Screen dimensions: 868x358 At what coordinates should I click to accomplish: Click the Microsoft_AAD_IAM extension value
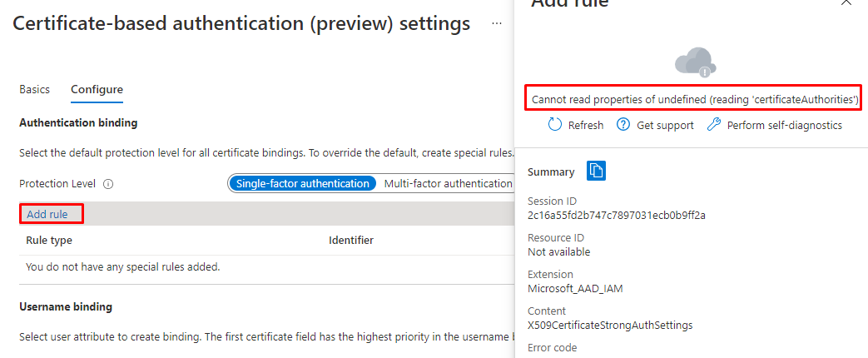(576, 288)
